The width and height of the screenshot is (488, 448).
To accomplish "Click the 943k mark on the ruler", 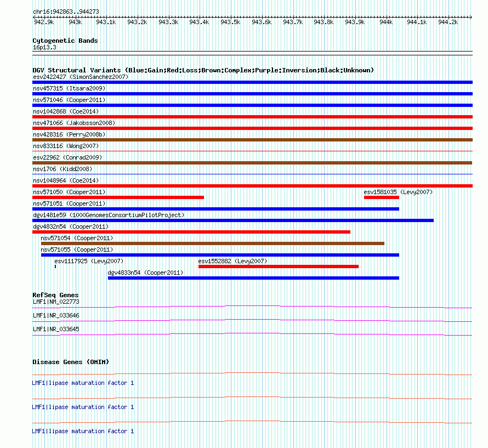I will [75, 22].
